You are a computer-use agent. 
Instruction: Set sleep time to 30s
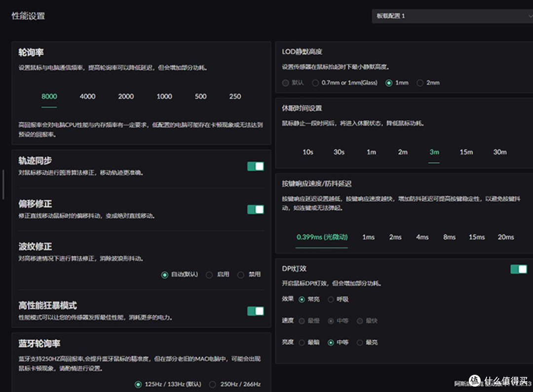tap(339, 152)
